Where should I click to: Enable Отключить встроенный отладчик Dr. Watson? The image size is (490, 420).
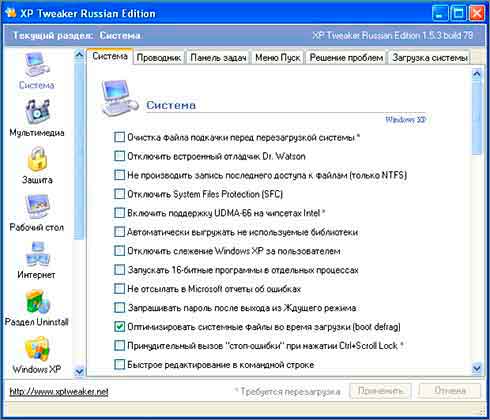[119, 156]
